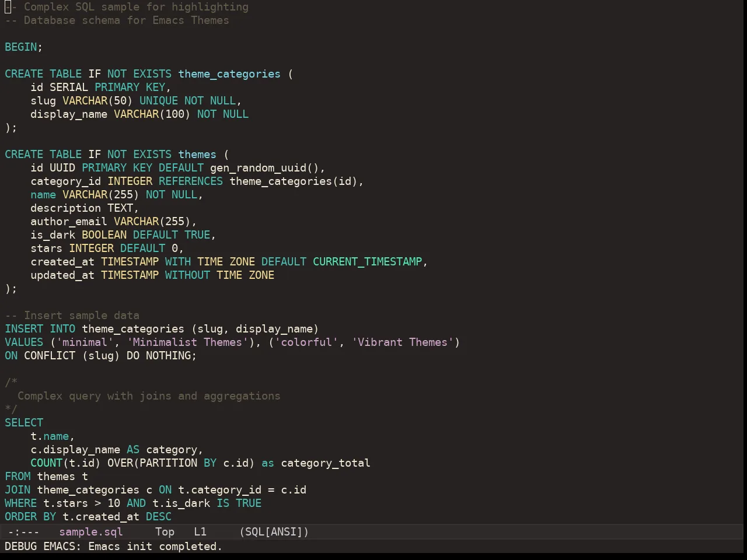Click the UUID type on the id line

62,168
